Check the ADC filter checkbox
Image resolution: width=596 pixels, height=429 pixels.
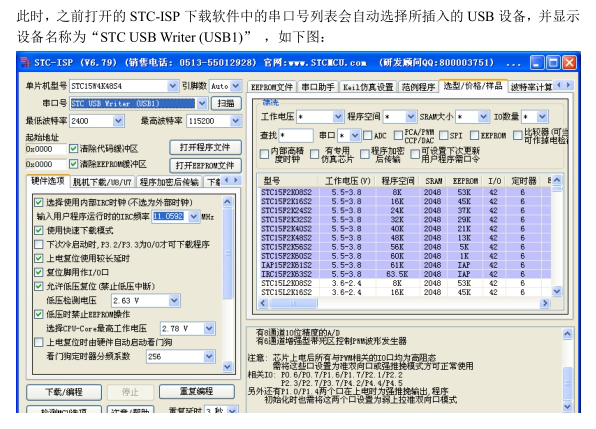point(368,135)
